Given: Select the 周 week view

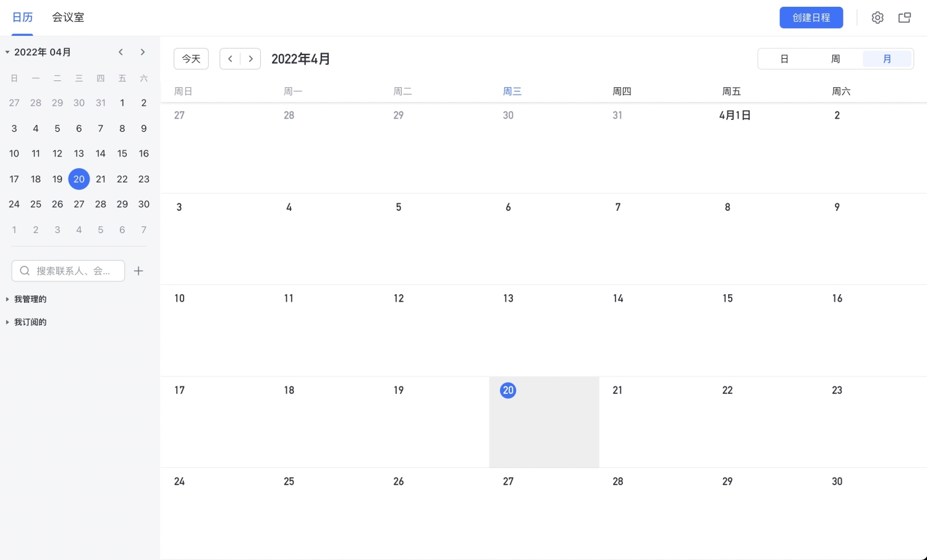Looking at the screenshot, I should tap(836, 59).
